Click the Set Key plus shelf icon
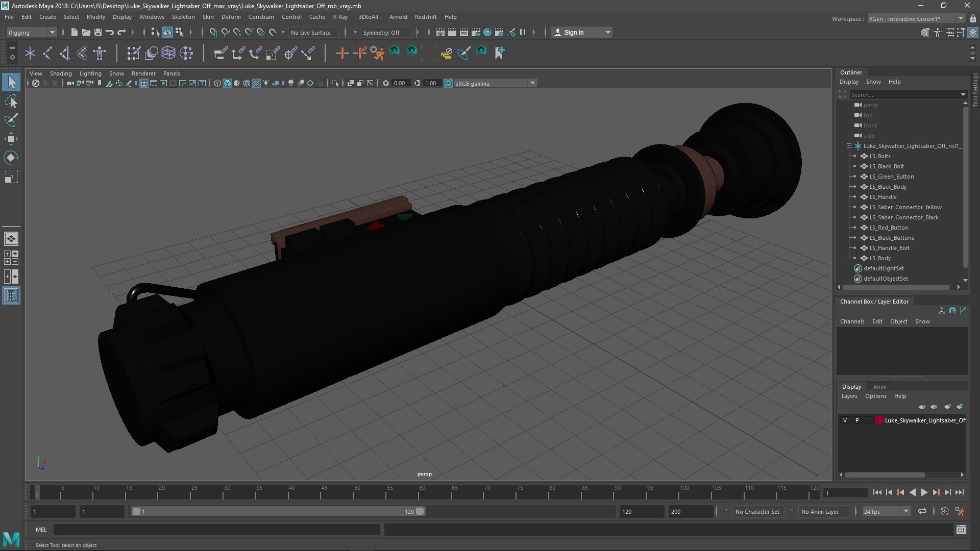This screenshot has width=980, height=551. (342, 53)
